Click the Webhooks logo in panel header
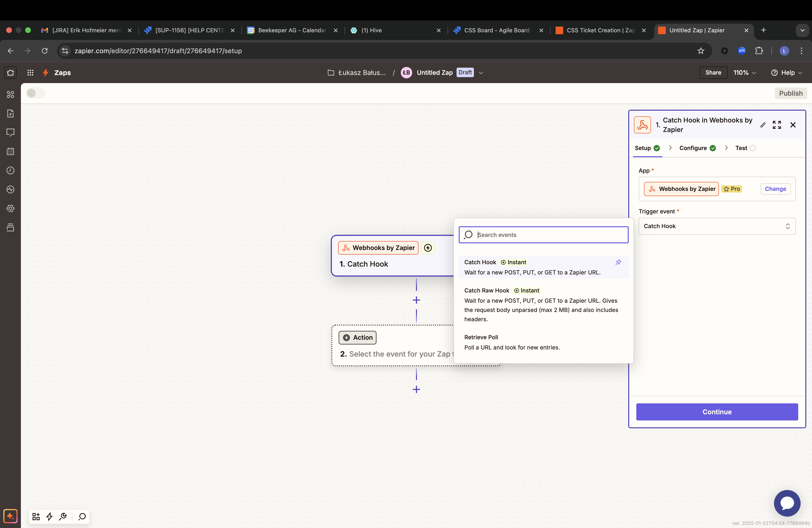The height and width of the screenshot is (528, 812). tap(642, 125)
